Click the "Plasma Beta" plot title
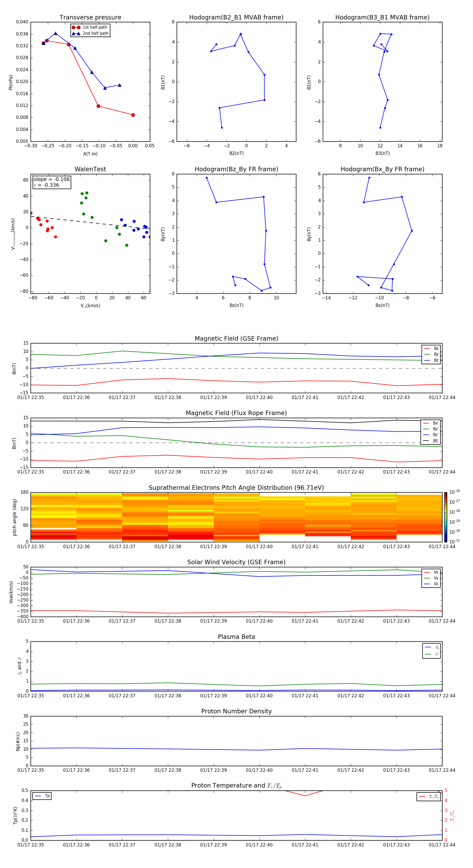 (236, 637)
